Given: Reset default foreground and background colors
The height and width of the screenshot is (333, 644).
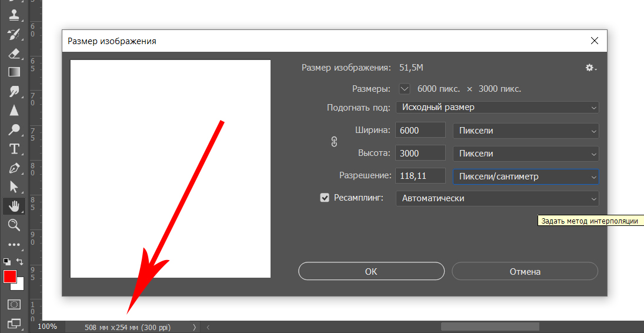Looking at the screenshot, I should [x=7, y=261].
